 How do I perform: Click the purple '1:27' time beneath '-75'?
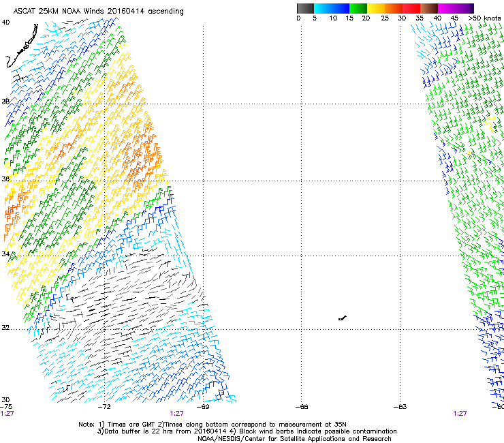click(x=7, y=414)
